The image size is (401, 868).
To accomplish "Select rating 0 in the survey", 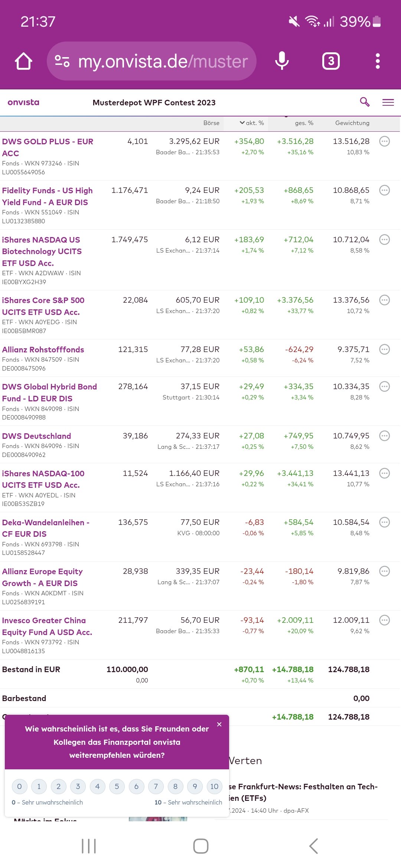I will pos(19,786).
